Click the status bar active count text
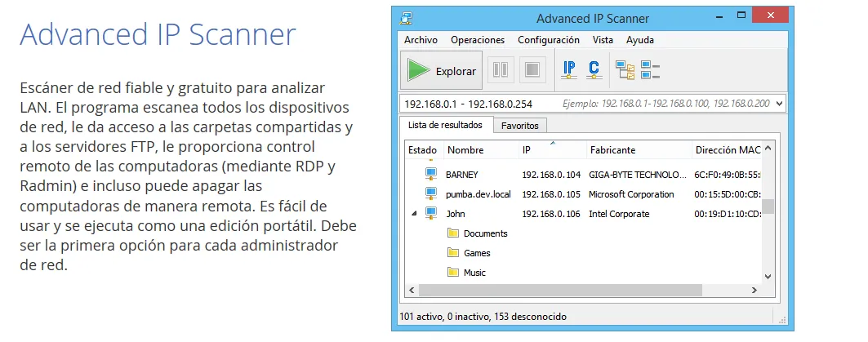 click(x=483, y=317)
